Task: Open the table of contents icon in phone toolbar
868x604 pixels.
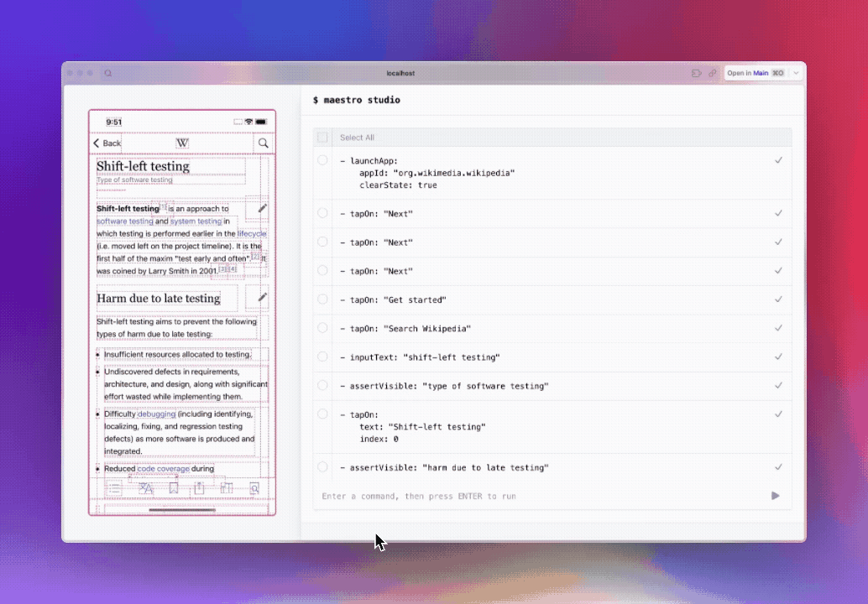Action: click(x=114, y=488)
